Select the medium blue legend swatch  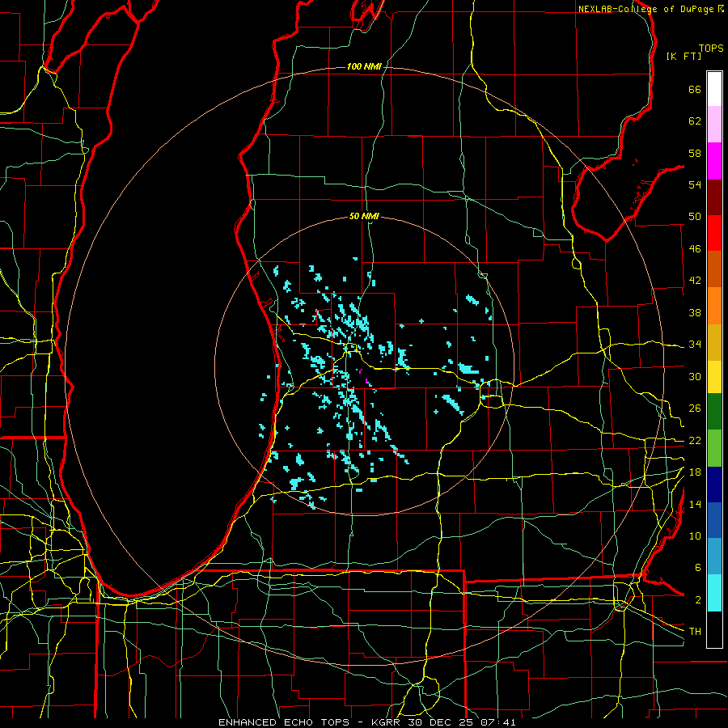[714, 521]
